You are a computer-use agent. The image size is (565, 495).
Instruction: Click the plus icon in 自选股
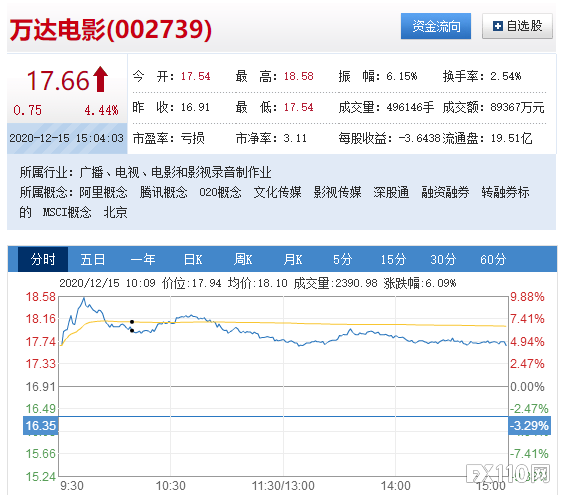tap(498, 26)
